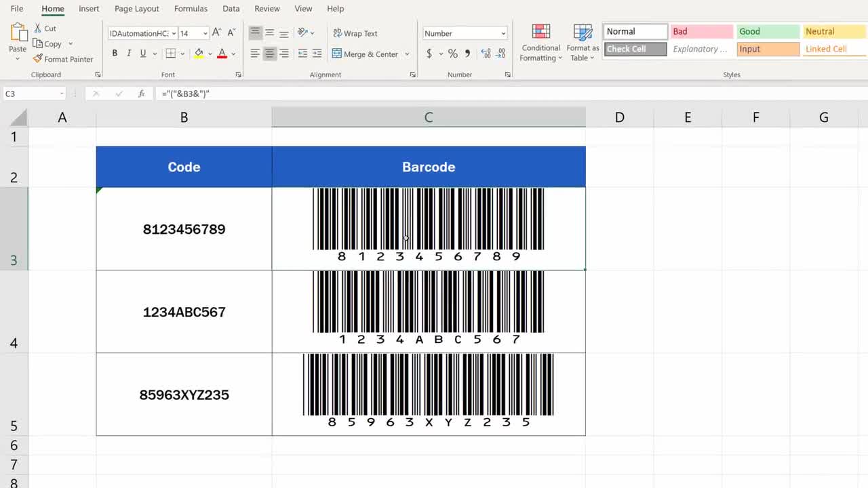Switch to the Formulas tab
This screenshot has width=868, height=488.
(x=191, y=9)
